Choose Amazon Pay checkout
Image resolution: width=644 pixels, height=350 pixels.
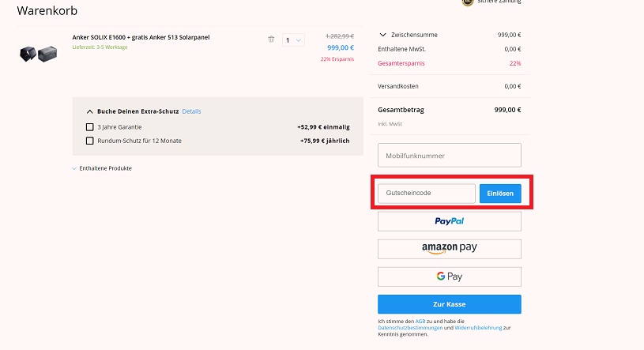point(449,249)
